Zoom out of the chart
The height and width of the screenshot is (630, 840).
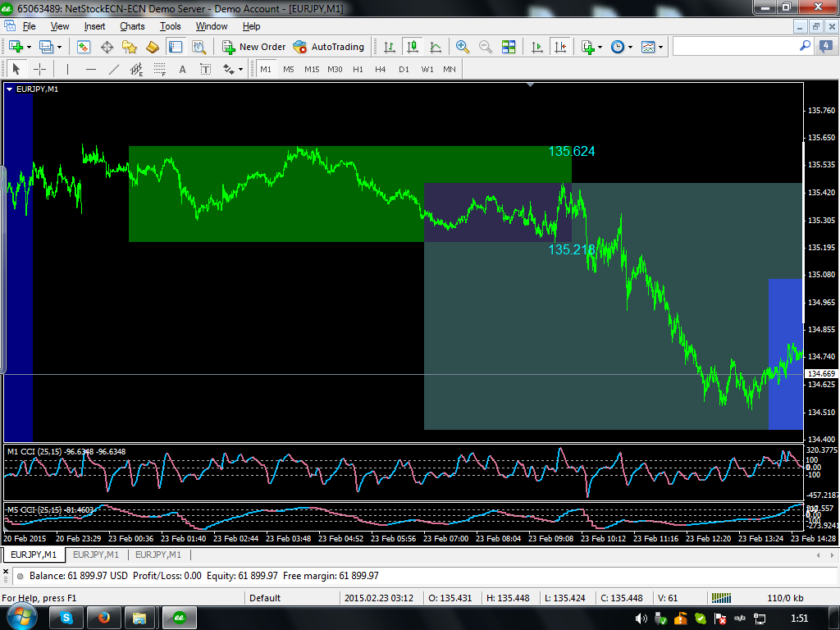pyautogui.click(x=486, y=47)
